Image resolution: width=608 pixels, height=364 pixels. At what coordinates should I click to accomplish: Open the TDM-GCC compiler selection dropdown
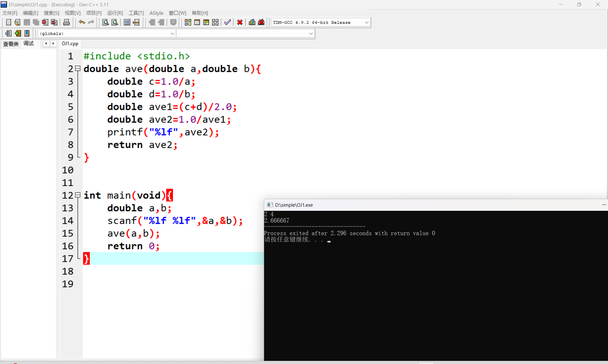point(366,22)
